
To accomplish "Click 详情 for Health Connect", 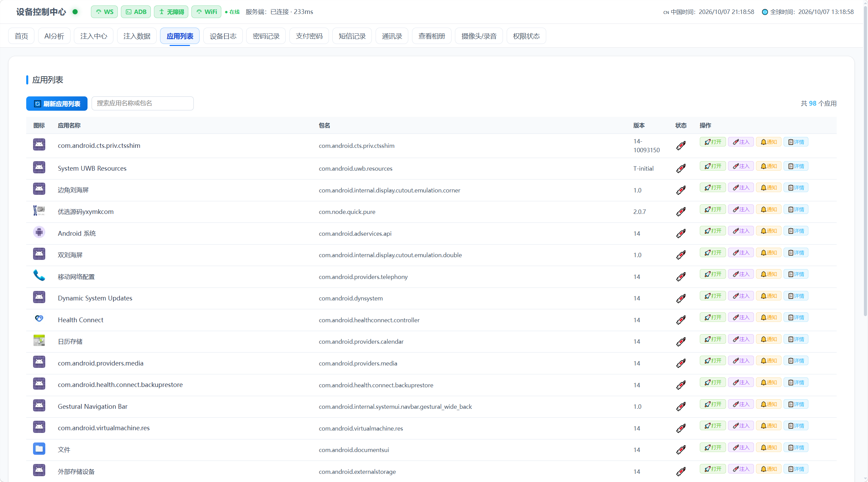I will (796, 317).
